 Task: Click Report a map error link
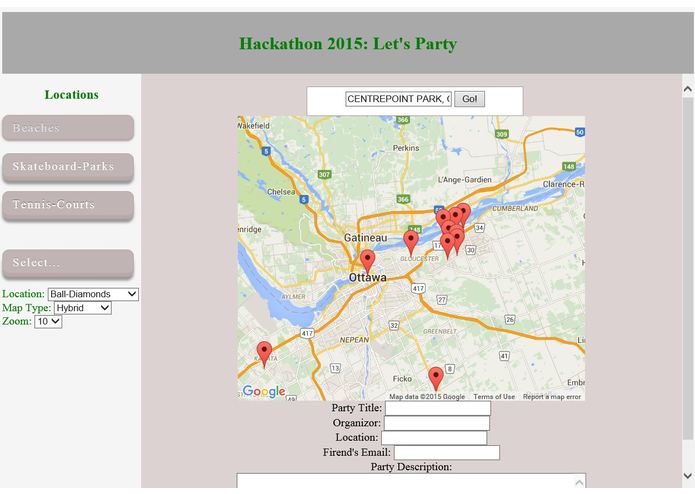pos(551,397)
